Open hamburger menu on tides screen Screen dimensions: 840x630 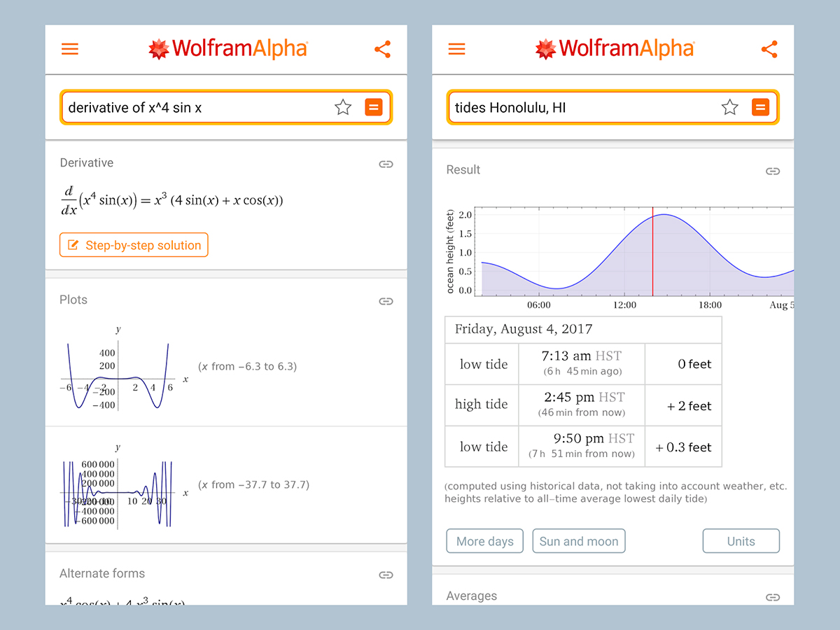pos(456,49)
